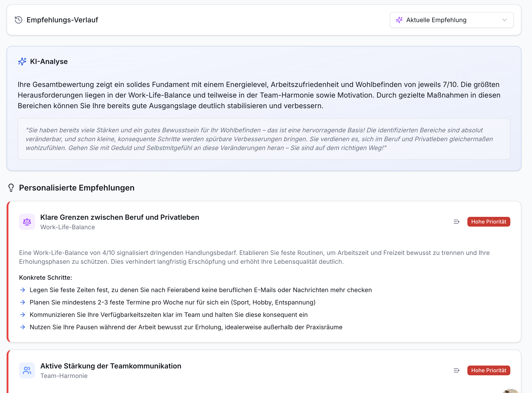
Task: Click the Team-Harmonie subtitle
Action: coord(64,376)
